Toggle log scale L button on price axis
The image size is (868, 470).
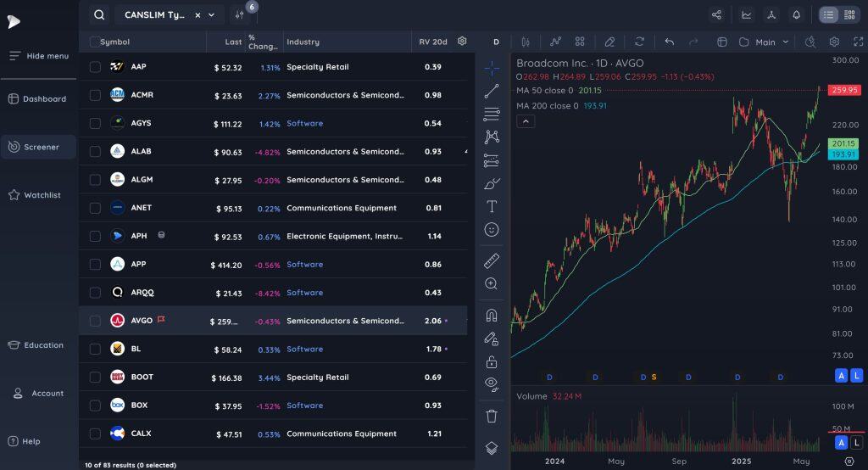[x=856, y=376]
